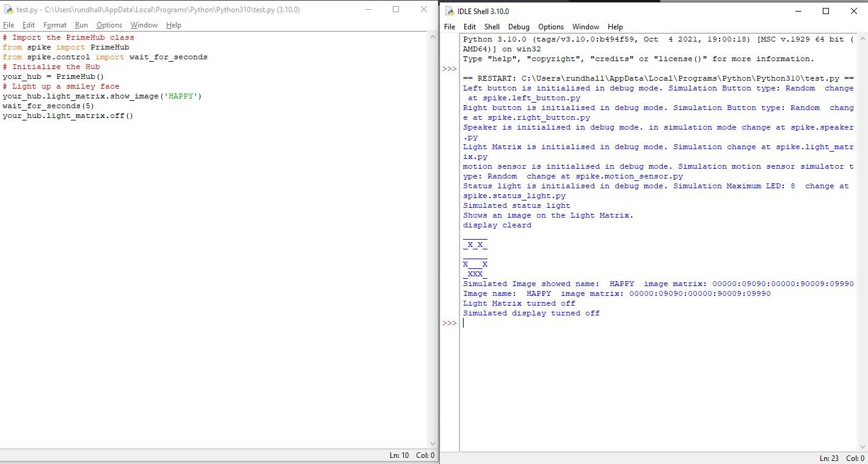
Task: Open the File menu in the test.py editor
Action: pyautogui.click(x=9, y=25)
